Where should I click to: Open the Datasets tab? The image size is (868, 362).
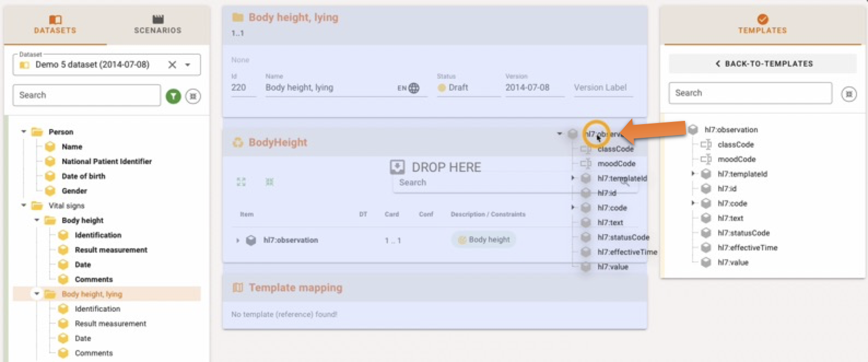click(x=55, y=25)
